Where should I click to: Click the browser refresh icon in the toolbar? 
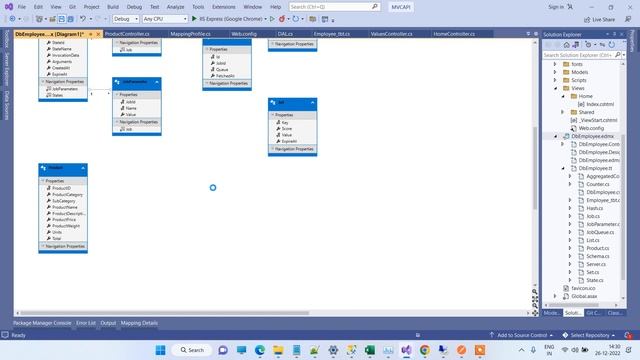pyautogui.click(x=296, y=19)
